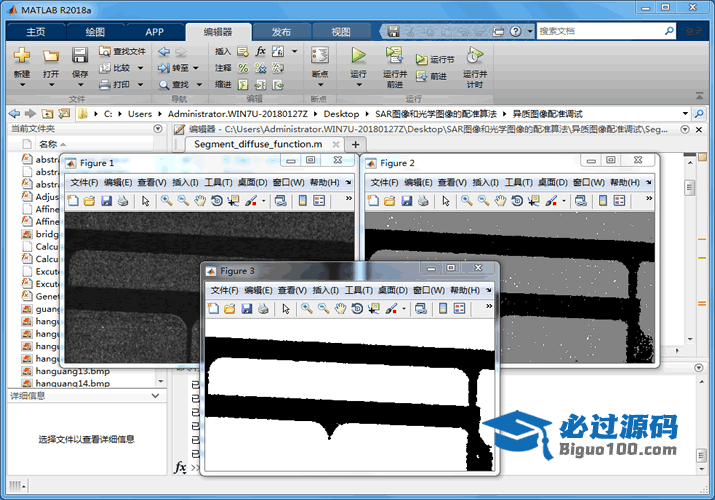Click the editor vertical scrollbar thumb
715x500 pixels.
[x=690, y=187]
